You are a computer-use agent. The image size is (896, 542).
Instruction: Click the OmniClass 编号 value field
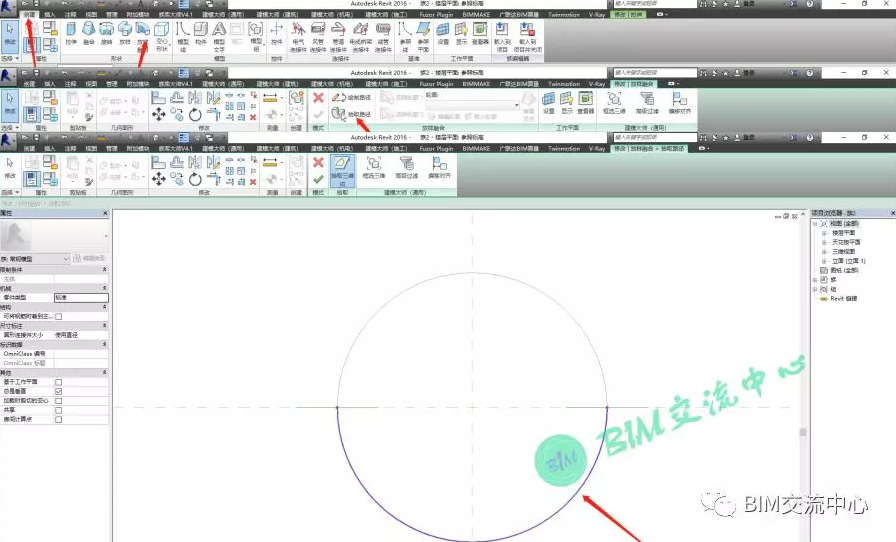click(81, 354)
